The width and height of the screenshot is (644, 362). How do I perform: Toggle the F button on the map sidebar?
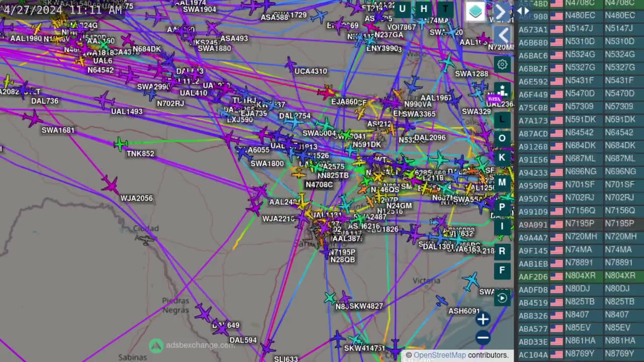coord(502,270)
